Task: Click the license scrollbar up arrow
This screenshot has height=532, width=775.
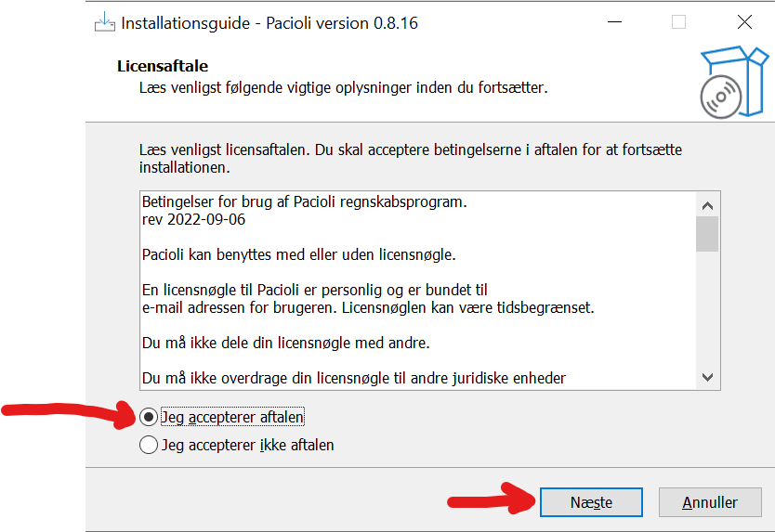Action: click(x=707, y=205)
